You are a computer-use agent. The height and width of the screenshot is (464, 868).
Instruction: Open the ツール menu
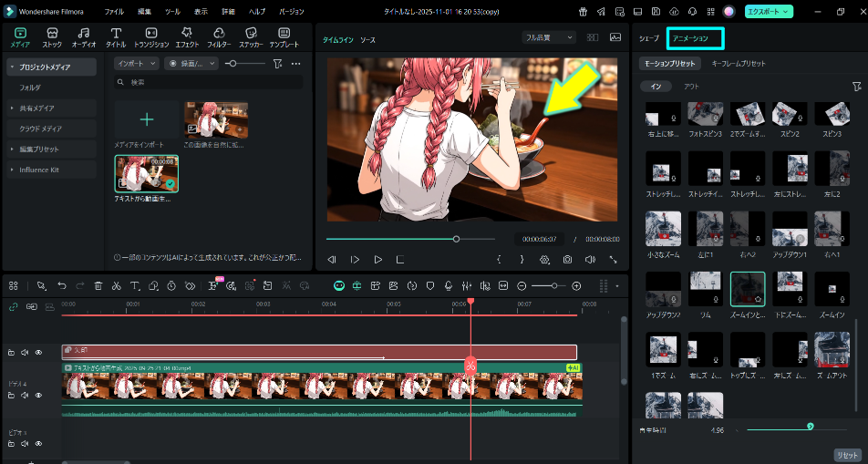172,12
